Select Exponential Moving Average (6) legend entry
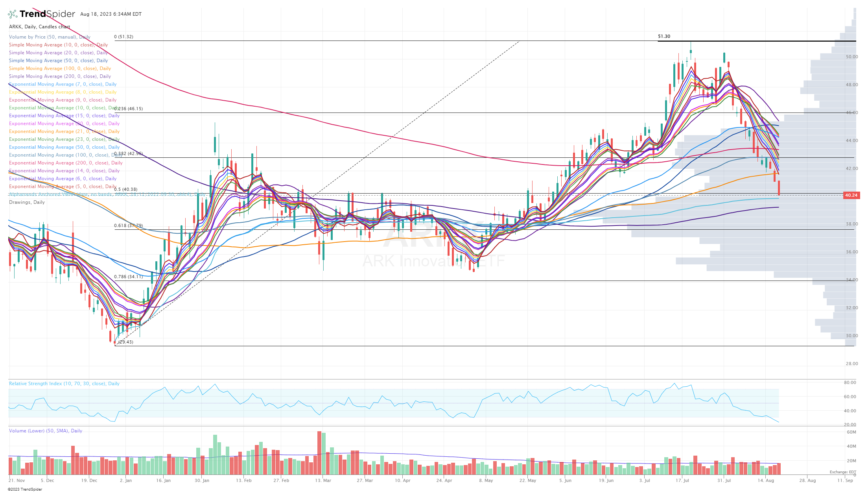 click(63, 179)
